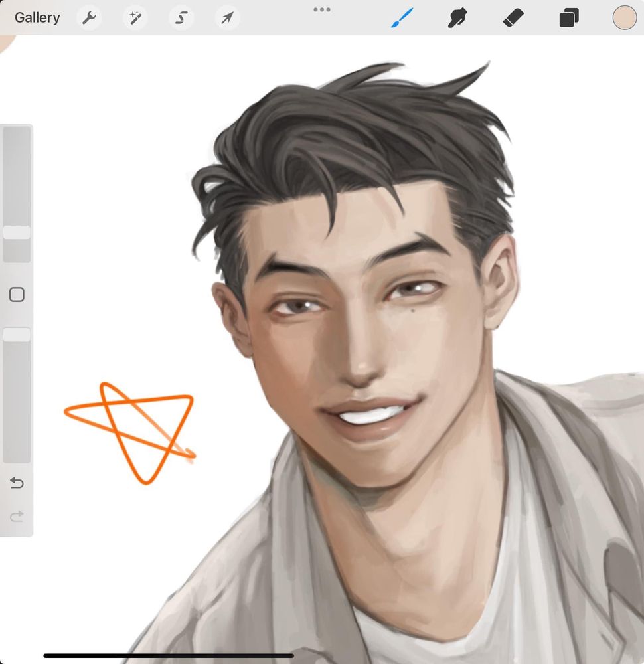Select the Eraser tool
The image size is (644, 664).
(513, 18)
